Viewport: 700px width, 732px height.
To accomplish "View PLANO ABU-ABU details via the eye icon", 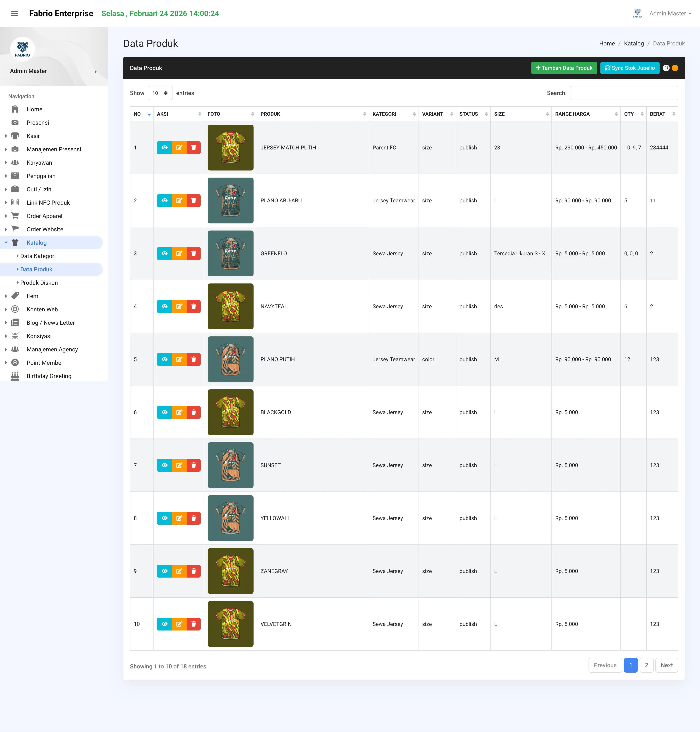I will [x=165, y=201].
